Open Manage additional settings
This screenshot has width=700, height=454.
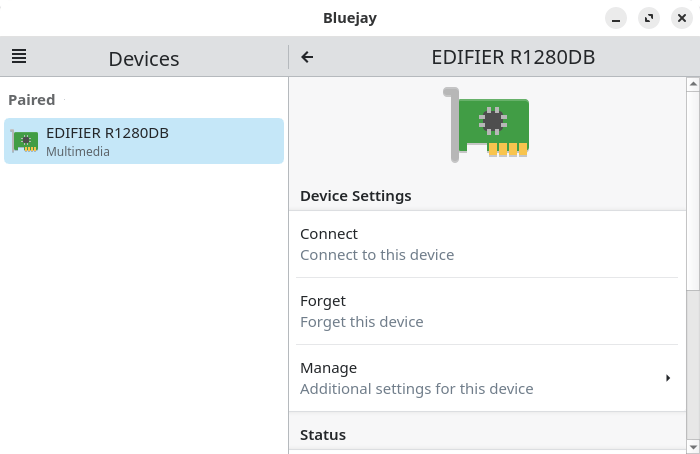point(487,378)
